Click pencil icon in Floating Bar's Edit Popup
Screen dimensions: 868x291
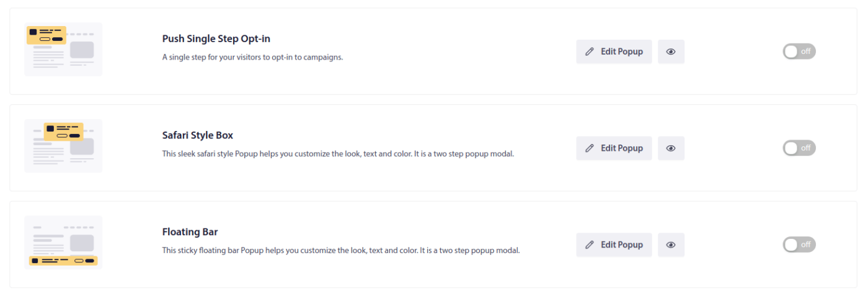pyautogui.click(x=590, y=245)
